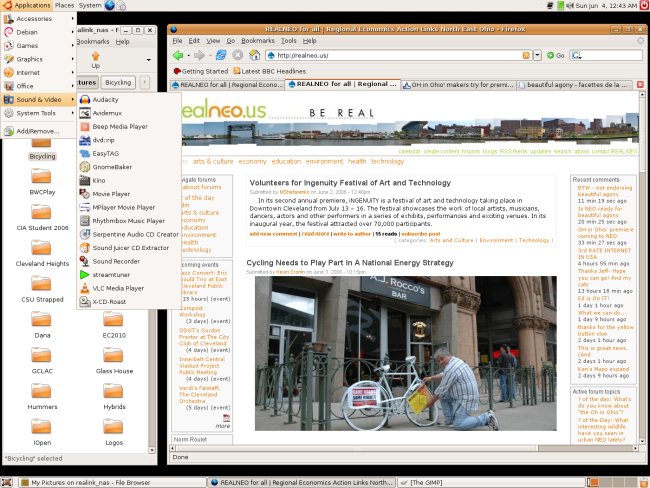Click the Firefox Stop button
This screenshot has width=650, height=488.
pyautogui.click(x=238, y=55)
